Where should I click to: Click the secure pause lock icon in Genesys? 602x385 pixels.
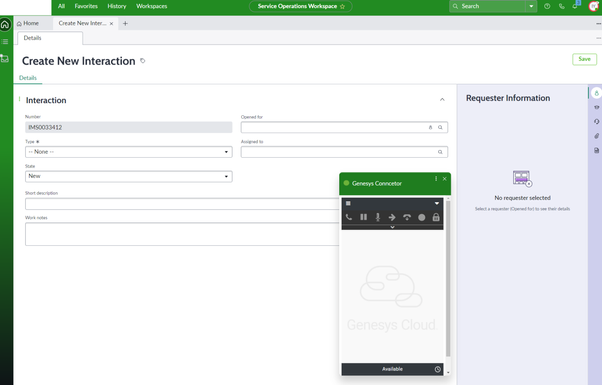pos(436,217)
